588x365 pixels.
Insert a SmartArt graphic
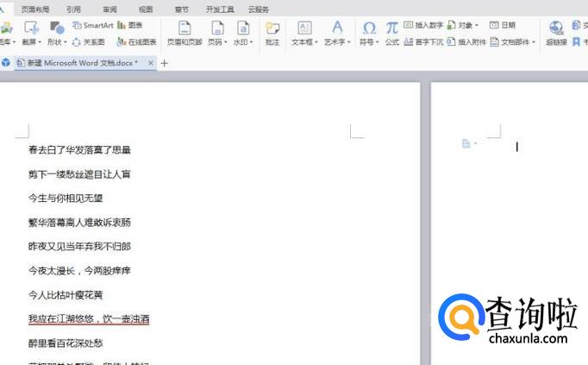(92, 26)
